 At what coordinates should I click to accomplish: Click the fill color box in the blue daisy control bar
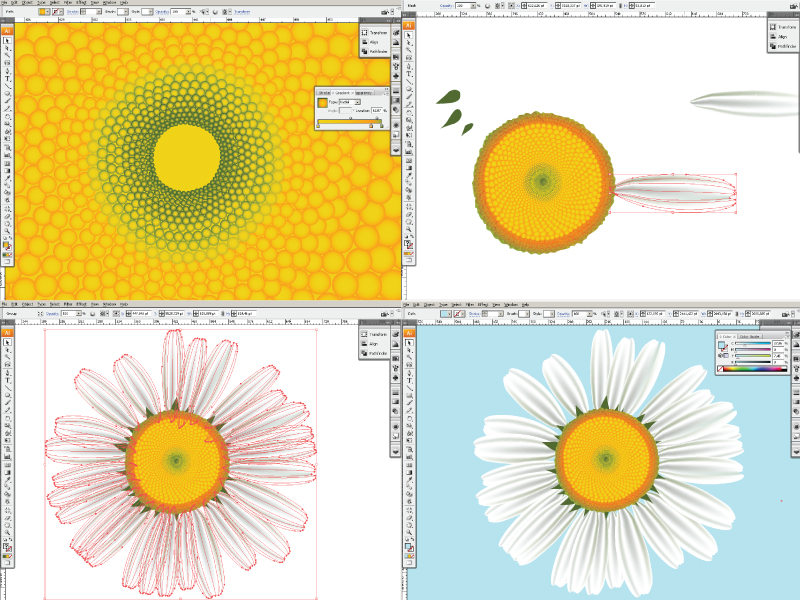(447, 313)
